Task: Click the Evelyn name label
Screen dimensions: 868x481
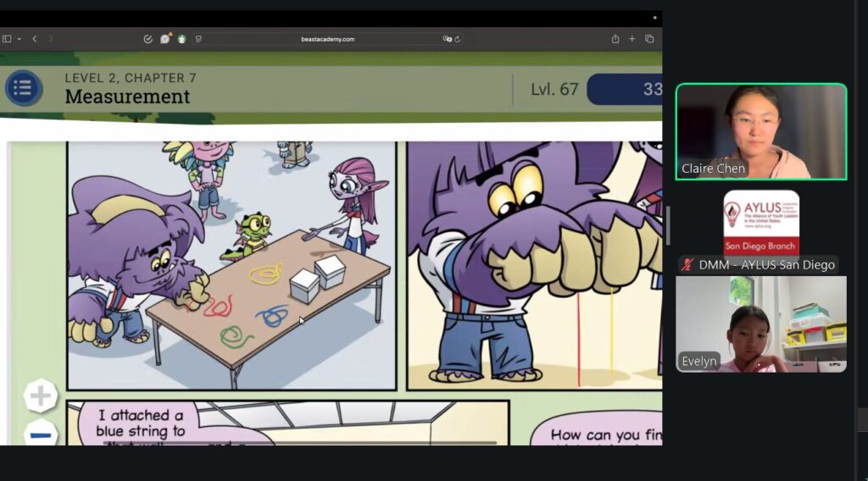Action: click(699, 361)
